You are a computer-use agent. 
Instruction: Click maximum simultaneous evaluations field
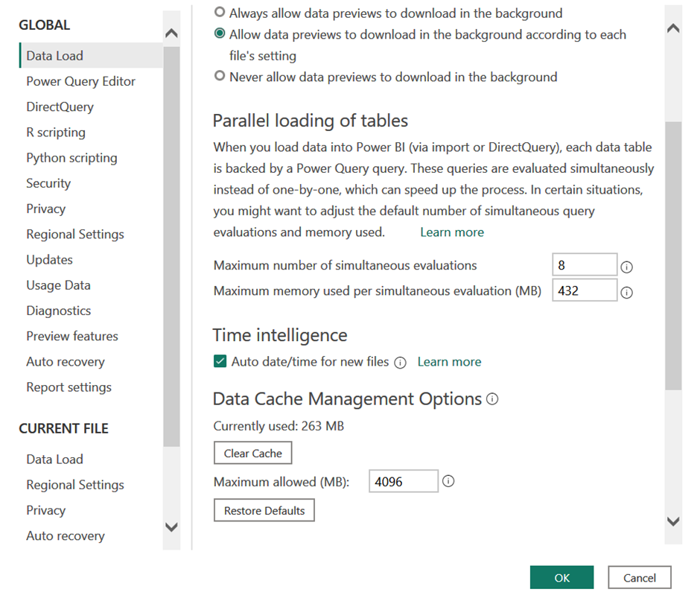[x=585, y=265]
